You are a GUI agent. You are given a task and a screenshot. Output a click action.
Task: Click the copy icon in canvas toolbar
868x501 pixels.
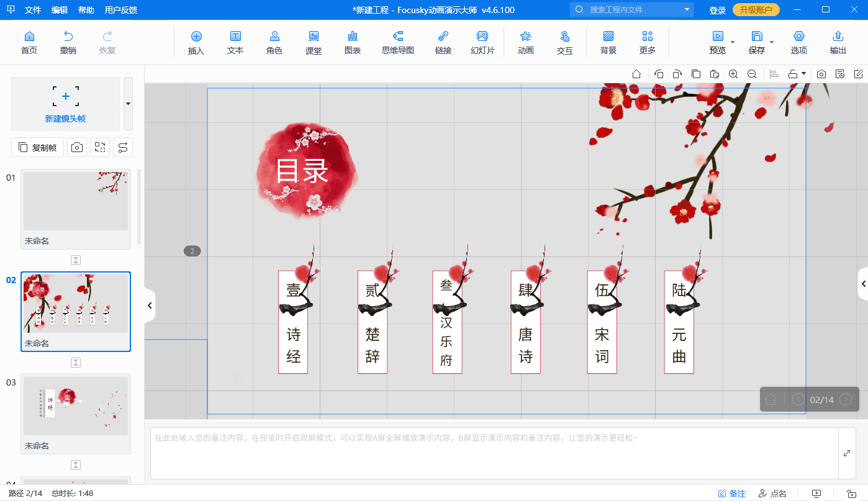(x=696, y=74)
